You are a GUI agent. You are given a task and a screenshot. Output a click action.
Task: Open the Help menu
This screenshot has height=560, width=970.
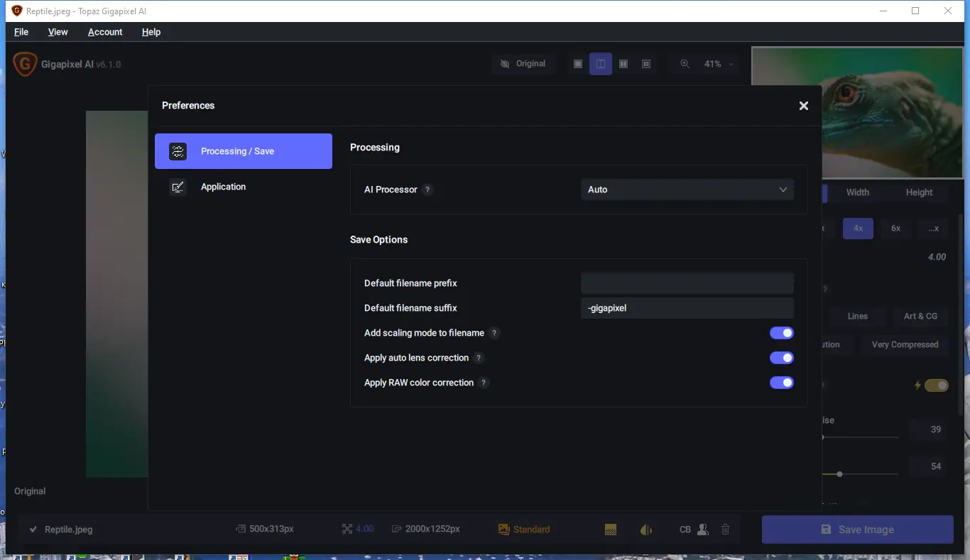[x=151, y=32]
